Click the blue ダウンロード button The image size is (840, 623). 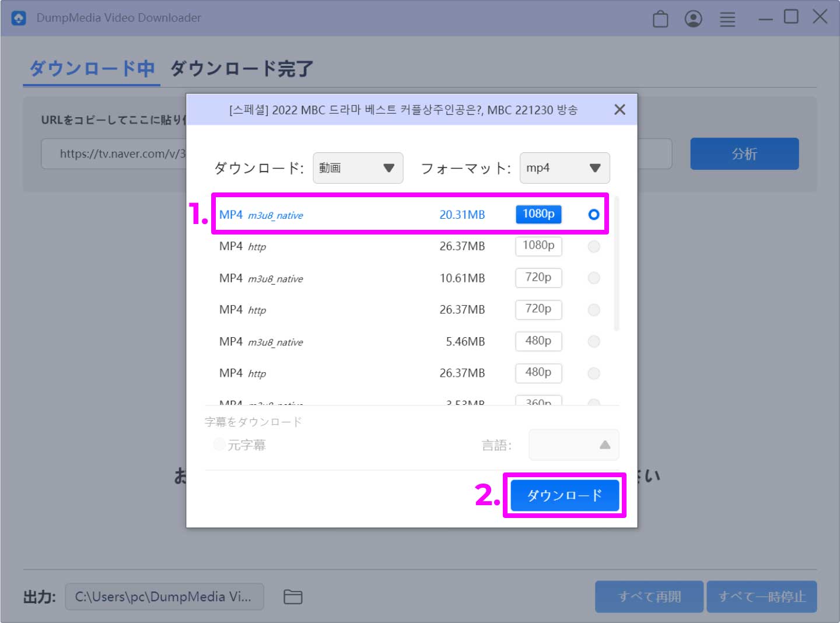click(x=565, y=495)
